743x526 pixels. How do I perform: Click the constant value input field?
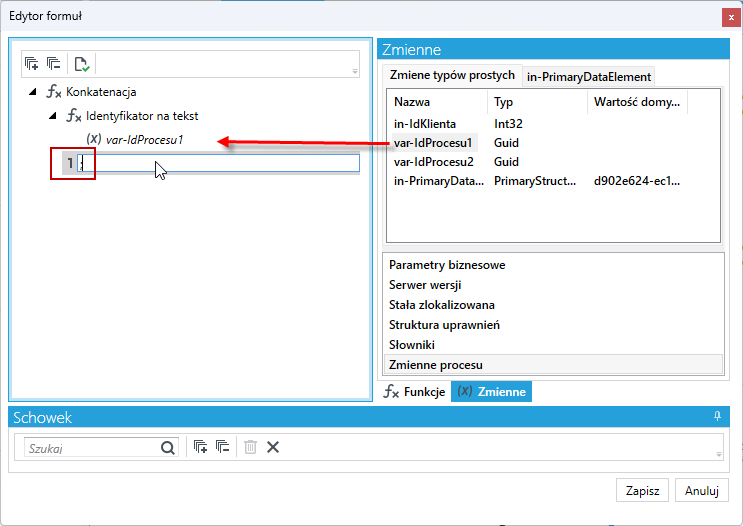[219, 163]
